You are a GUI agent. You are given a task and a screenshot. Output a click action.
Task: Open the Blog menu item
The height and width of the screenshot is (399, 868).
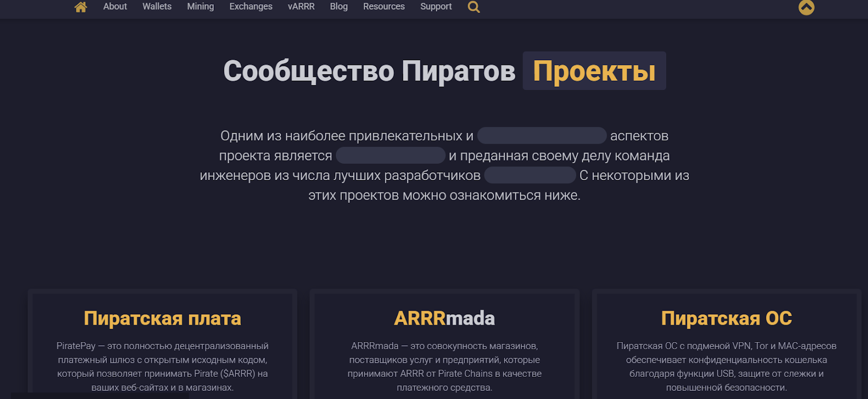[339, 7]
